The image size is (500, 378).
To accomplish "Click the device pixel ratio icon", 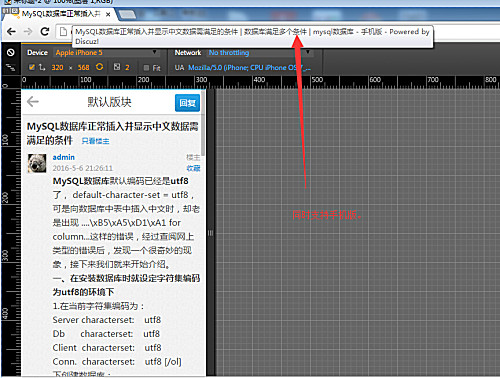I will (117, 67).
